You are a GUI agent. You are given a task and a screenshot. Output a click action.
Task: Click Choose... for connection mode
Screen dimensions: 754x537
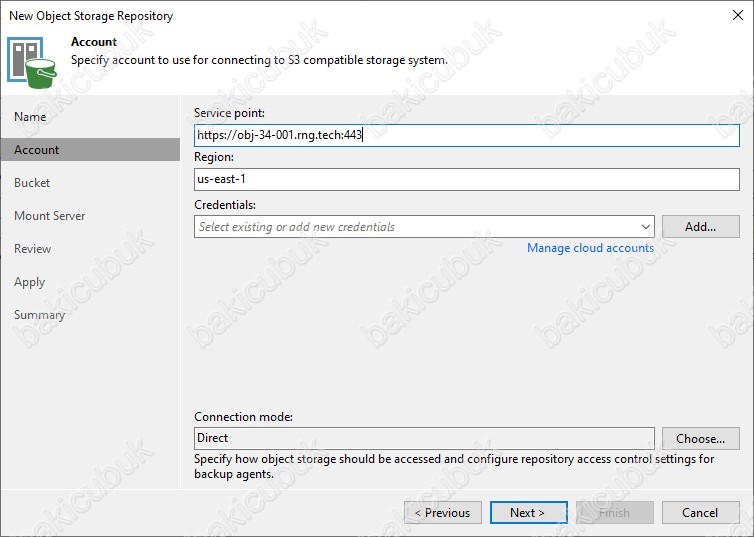click(701, 438)
